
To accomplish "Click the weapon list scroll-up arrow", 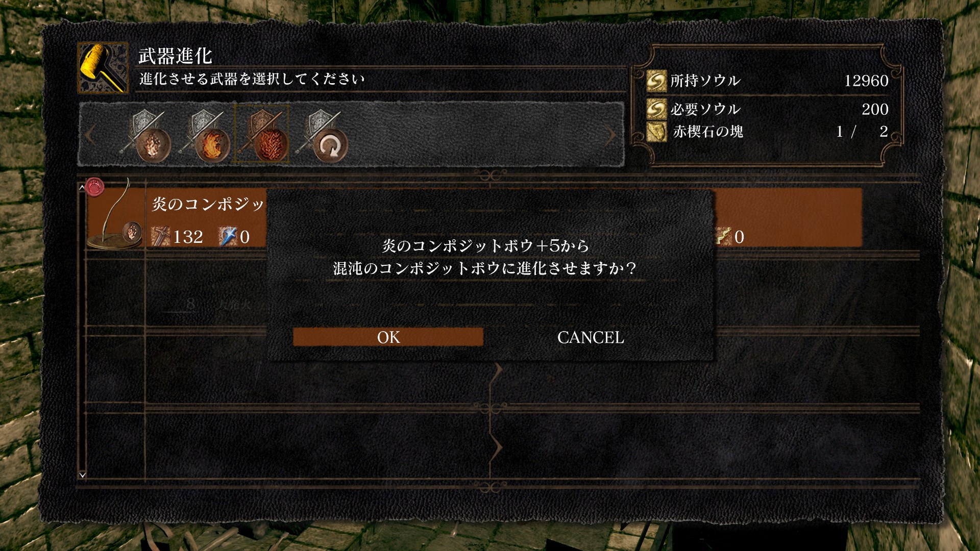I will [x=82, y=188].
